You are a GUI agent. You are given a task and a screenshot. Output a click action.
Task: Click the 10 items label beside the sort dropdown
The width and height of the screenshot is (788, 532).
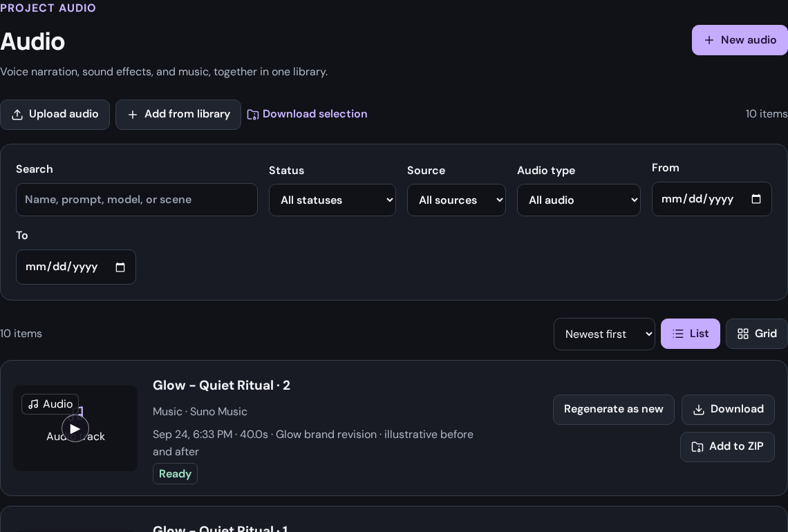coord(21,334)
